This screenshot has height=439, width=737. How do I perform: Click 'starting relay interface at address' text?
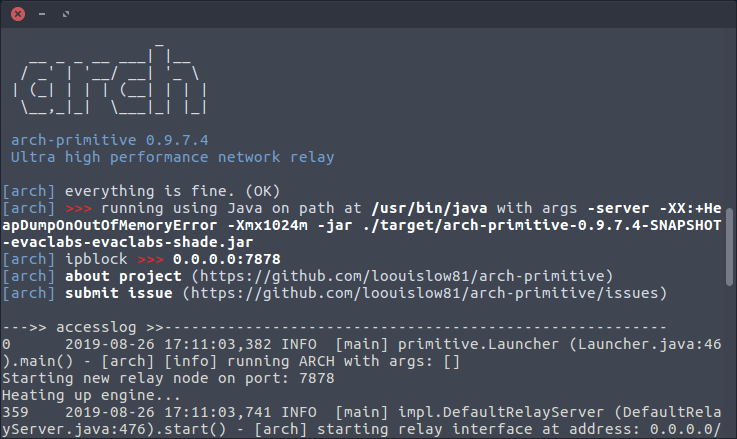(x=478, y=429)
